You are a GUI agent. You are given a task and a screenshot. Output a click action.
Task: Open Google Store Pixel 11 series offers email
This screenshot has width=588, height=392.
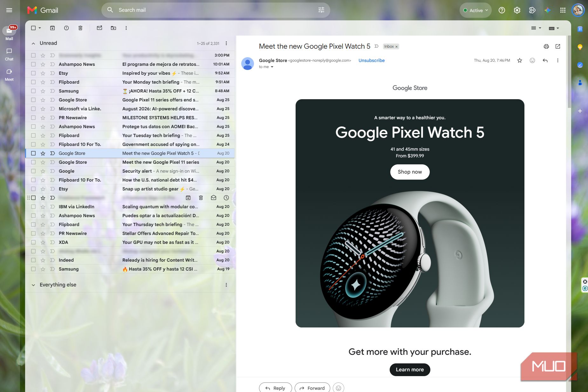pyautogui.click(x=130, y=100)
